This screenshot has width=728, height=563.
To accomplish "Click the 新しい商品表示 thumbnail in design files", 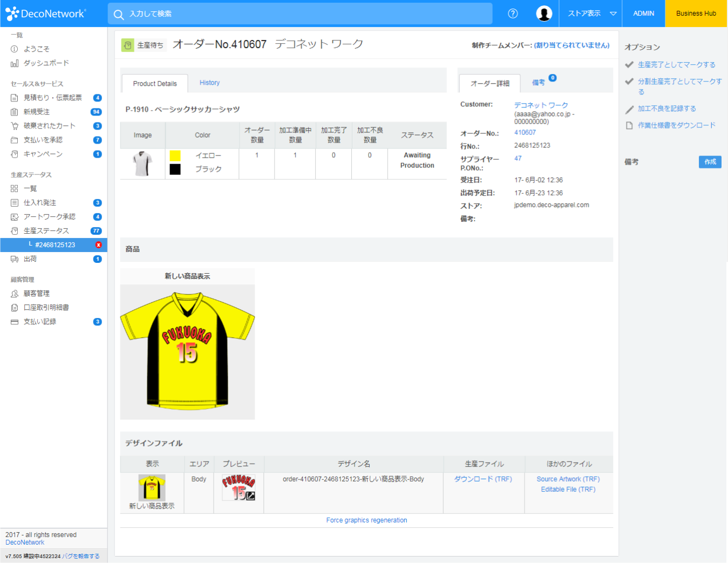I will click(x=152, y=488).
